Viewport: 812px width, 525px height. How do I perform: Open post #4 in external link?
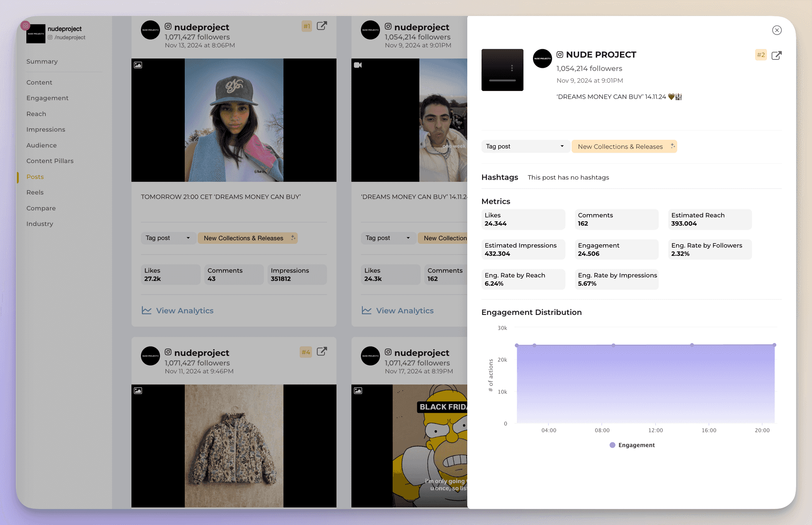point(322,352)
